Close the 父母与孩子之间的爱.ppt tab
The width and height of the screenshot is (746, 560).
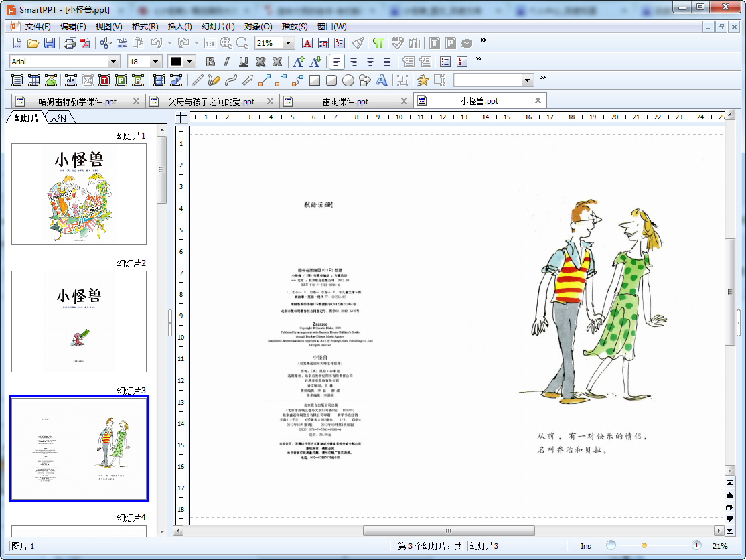(270, 101)
